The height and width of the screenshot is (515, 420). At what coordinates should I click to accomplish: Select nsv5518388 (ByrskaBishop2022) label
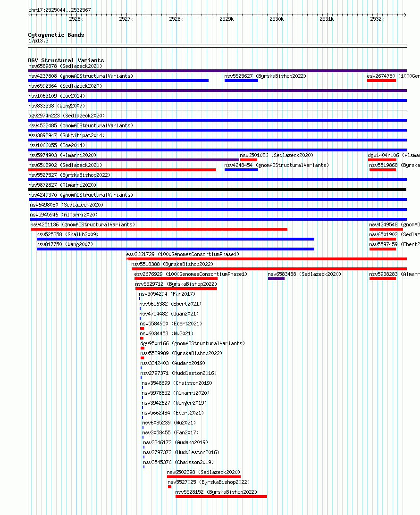[172, 264]
